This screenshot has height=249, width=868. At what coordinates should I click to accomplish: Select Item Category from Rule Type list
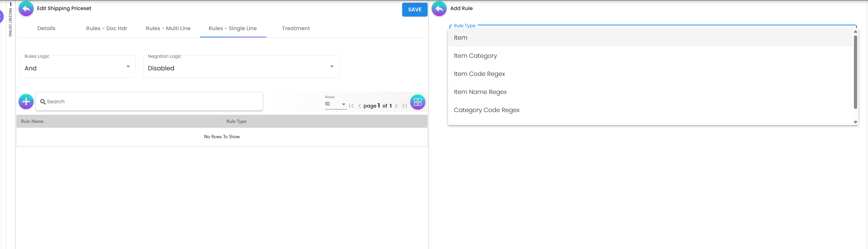click(x=475, y=56)
